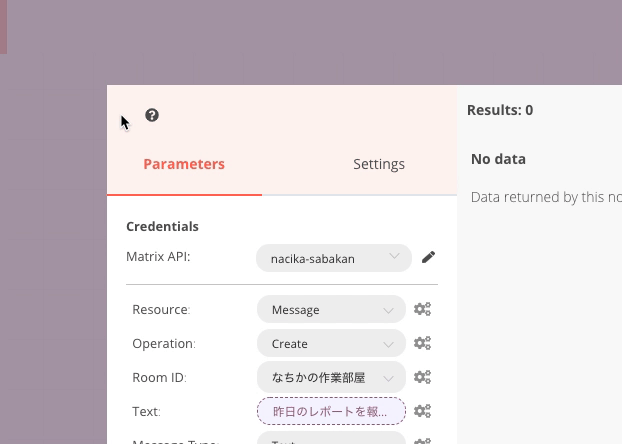Click the Text expression input field

pyautogui.click(x=330, y=411)
